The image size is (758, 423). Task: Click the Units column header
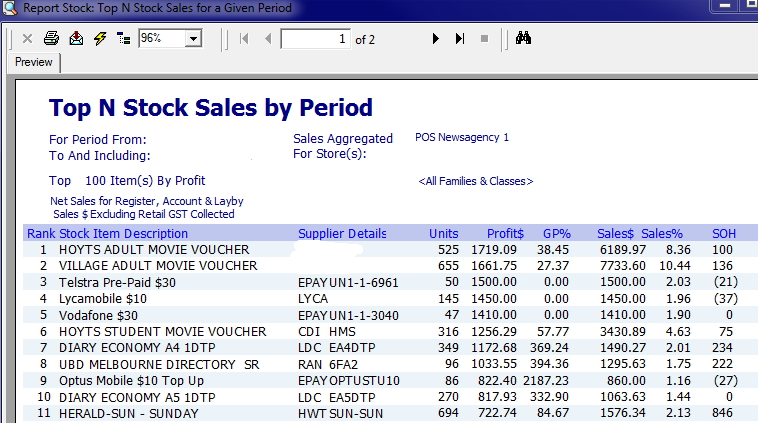(443, 233)
